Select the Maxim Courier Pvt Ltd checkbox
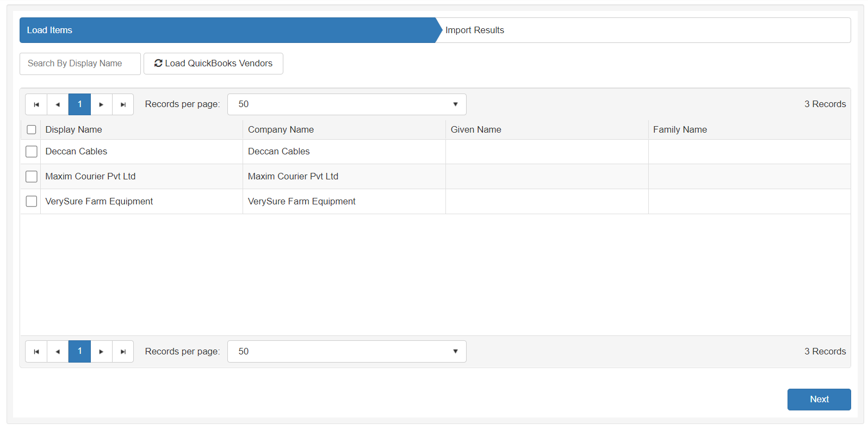 32,177
